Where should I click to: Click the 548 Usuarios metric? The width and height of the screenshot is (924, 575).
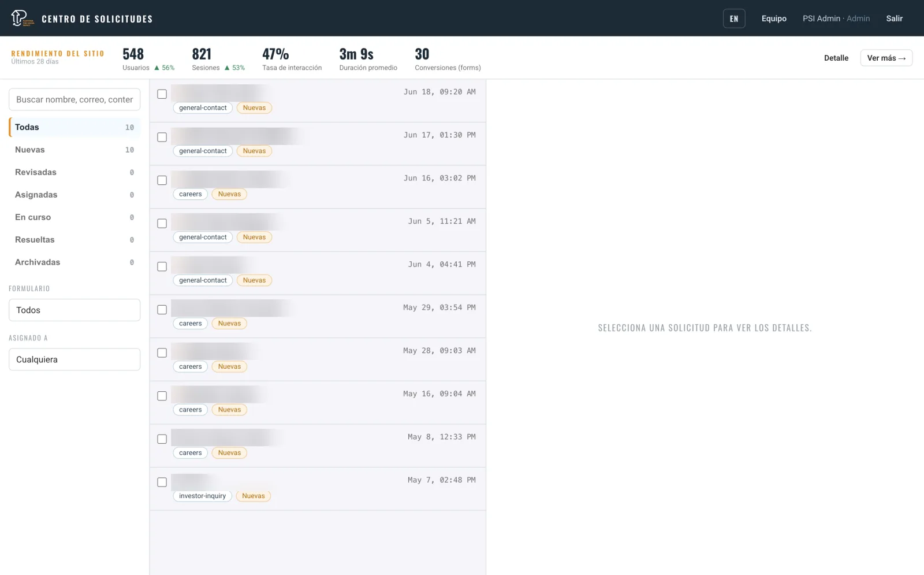148,59
